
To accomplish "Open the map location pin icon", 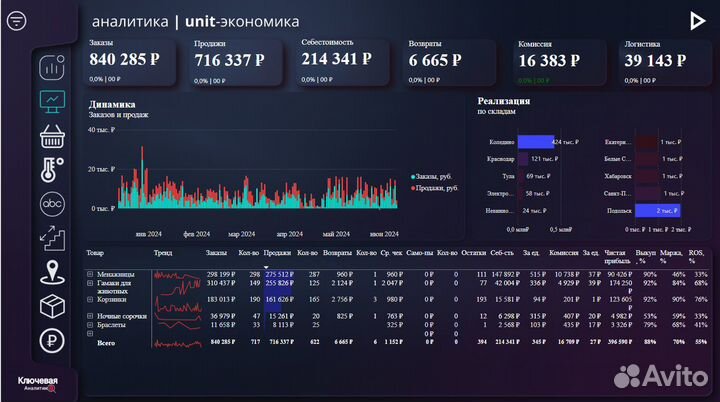I will pyautogui.click(x=52, y=271).
